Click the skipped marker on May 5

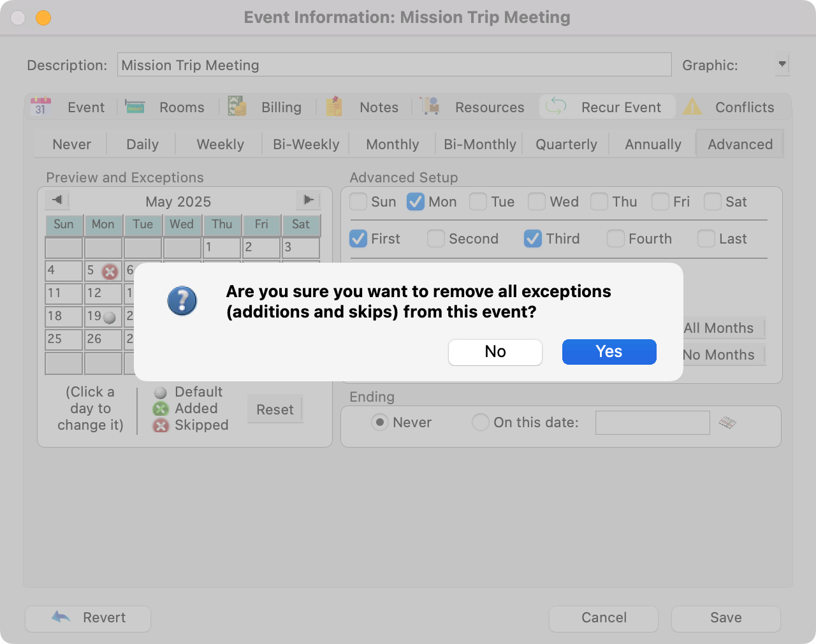(x=110, y=272)
